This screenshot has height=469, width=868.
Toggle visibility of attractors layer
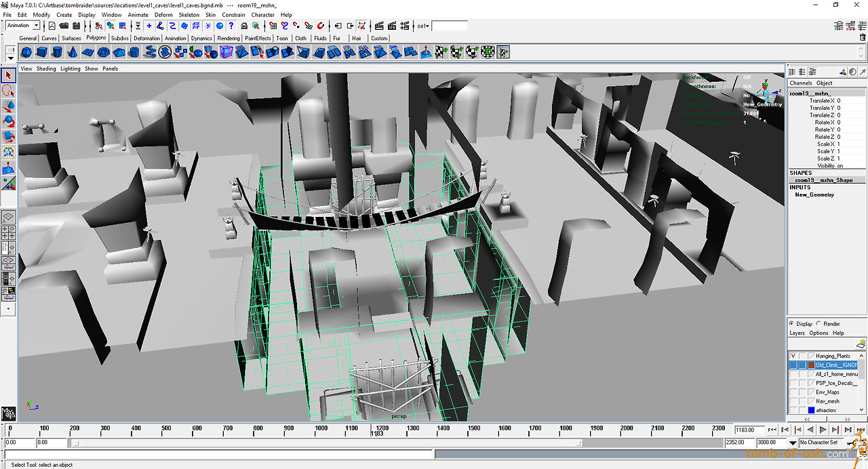793,410
